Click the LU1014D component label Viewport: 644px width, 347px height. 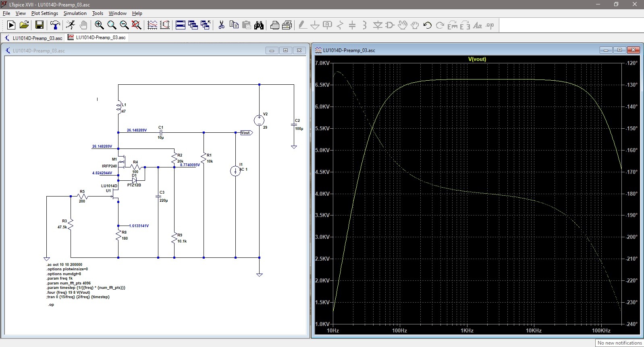tap(109, 186)
